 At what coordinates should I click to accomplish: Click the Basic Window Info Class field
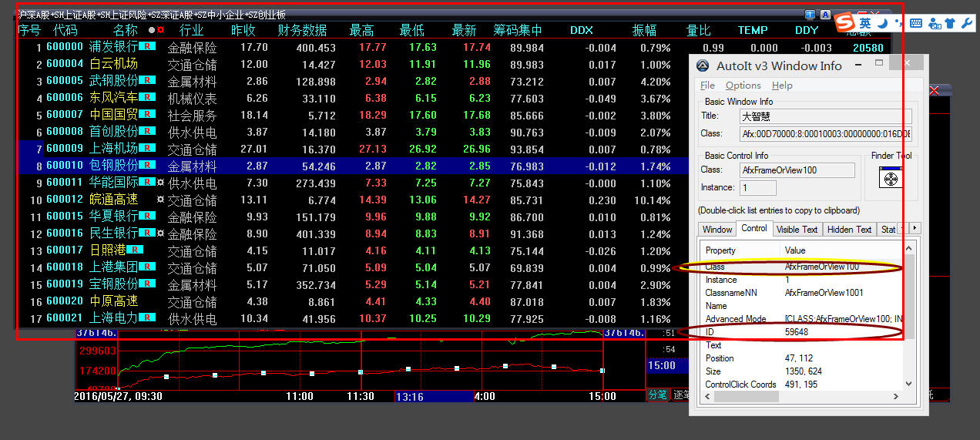click(x=825, y=134)
